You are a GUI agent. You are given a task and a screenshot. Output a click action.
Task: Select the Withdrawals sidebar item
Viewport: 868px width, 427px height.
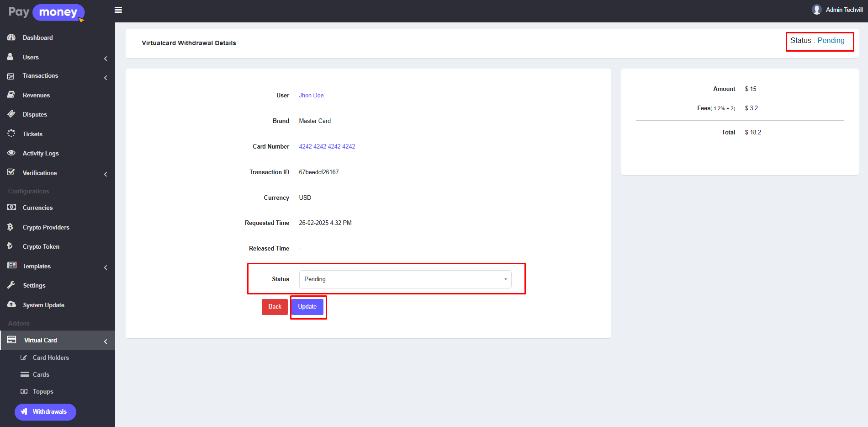tap(45, 412)
